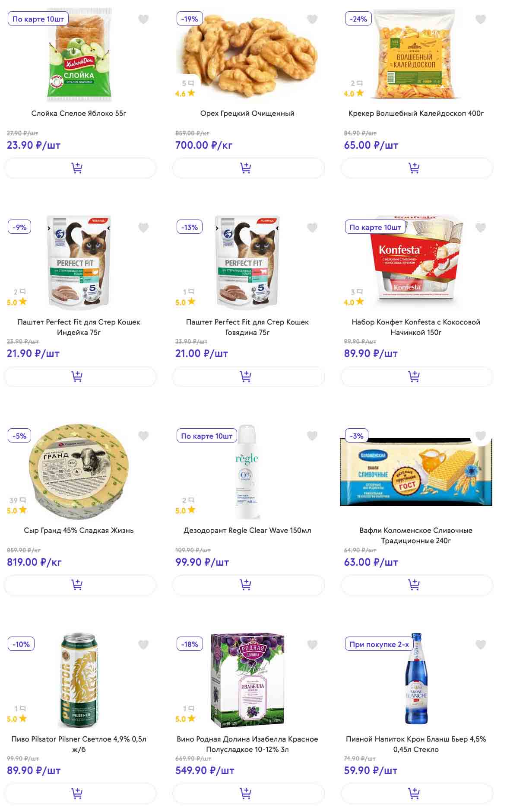
Task: Add Слойка Спелое Яблоко to cart
Action: pos(80,168)
